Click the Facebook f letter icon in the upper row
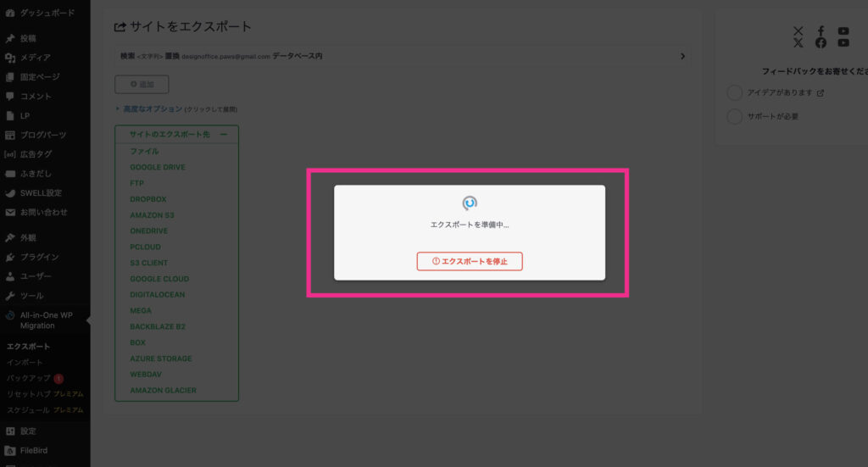The image size is (868, 467). coord(821,31)
